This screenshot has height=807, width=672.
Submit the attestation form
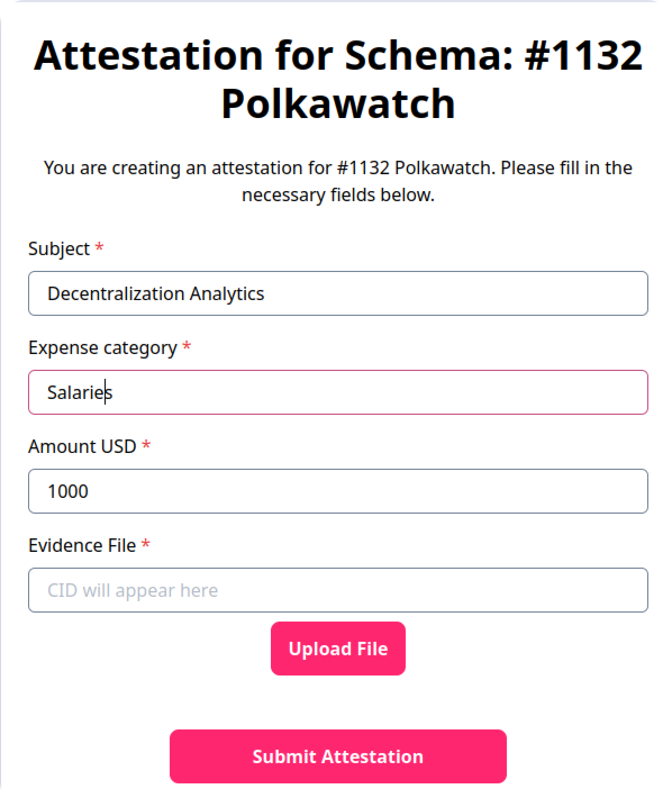pyautogui.click(x=338, y=756)
